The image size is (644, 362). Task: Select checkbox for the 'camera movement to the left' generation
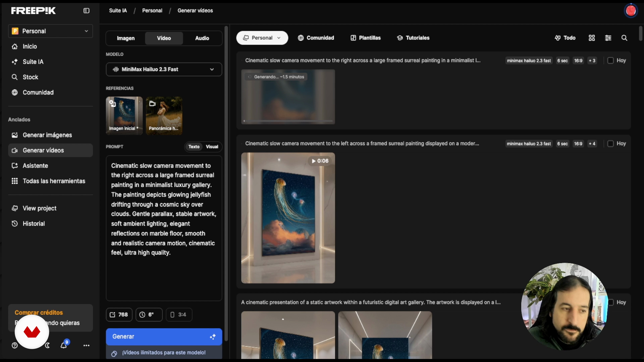[610, 144]
